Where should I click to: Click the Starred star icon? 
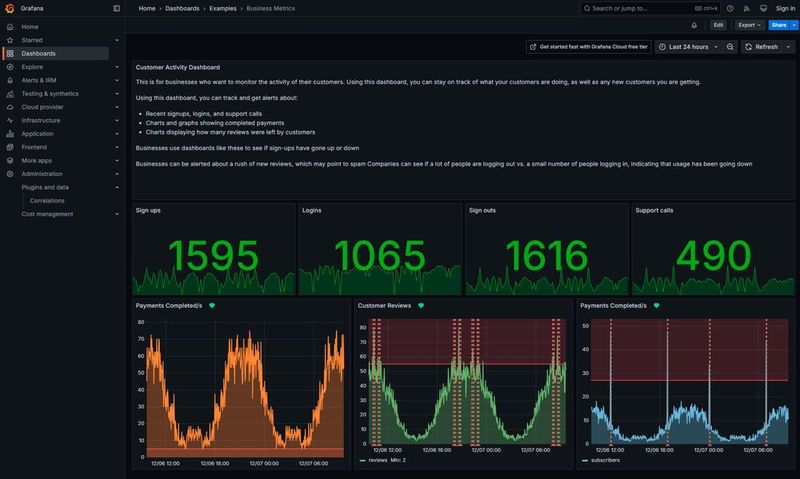point(10,40)
